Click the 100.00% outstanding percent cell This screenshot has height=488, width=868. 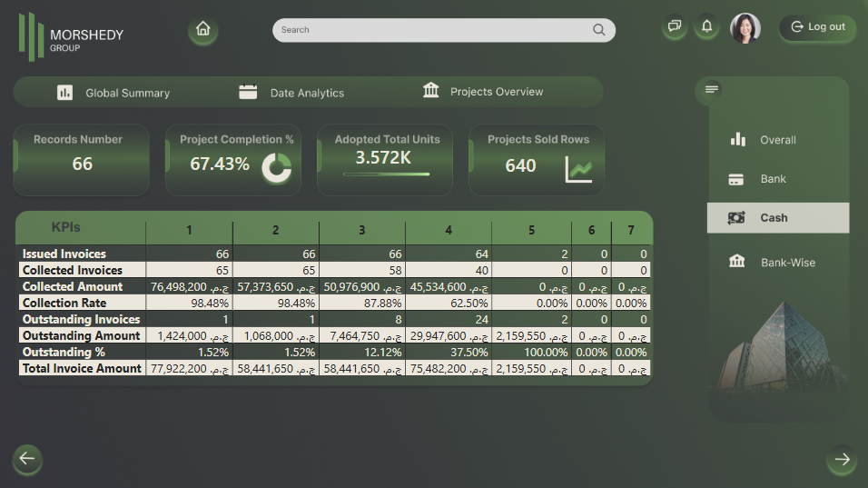coord(531,352)
